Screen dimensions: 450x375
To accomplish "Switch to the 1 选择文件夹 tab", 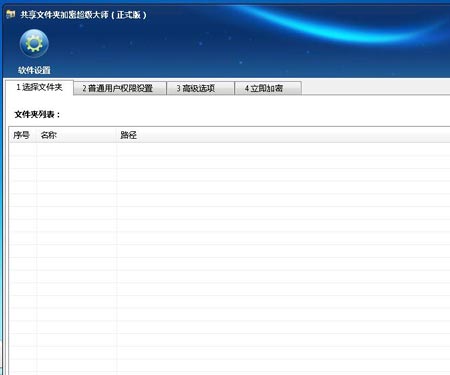I will pyautogui.click(x=39, y=88).
